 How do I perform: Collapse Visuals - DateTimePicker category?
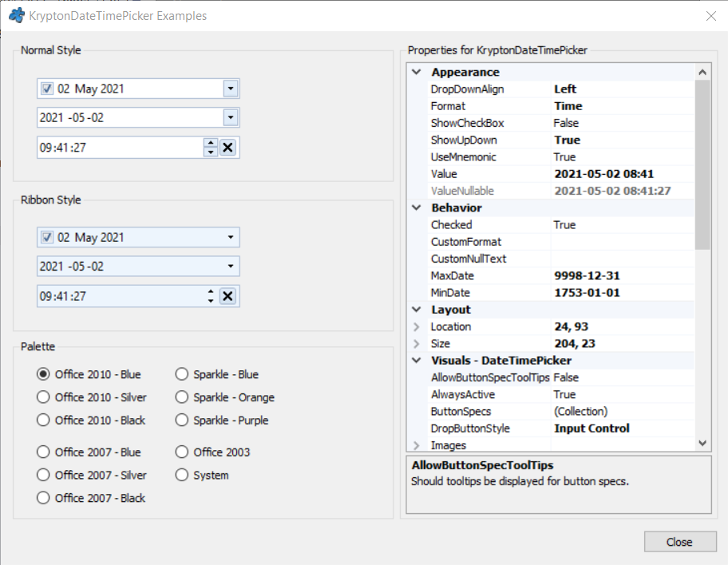pos(417,360)
